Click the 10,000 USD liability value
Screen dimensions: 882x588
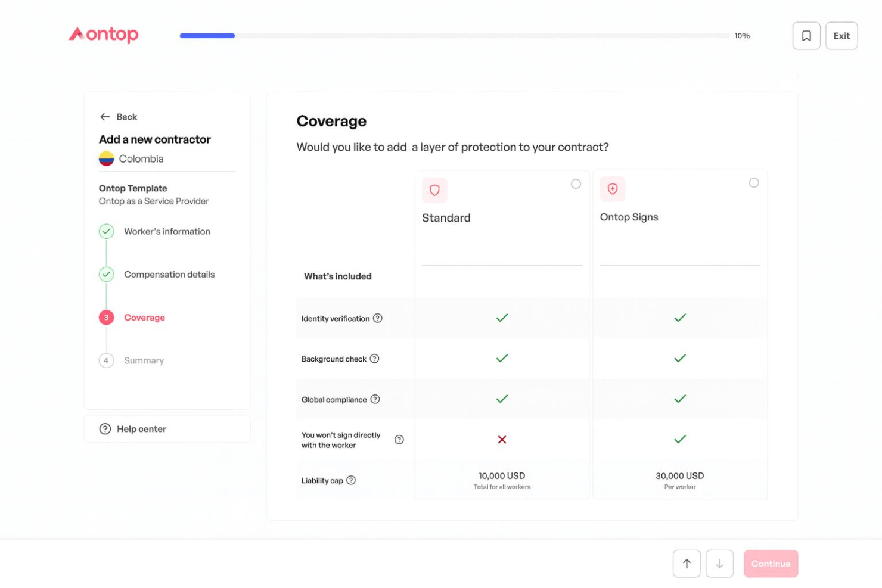[502, 476]
